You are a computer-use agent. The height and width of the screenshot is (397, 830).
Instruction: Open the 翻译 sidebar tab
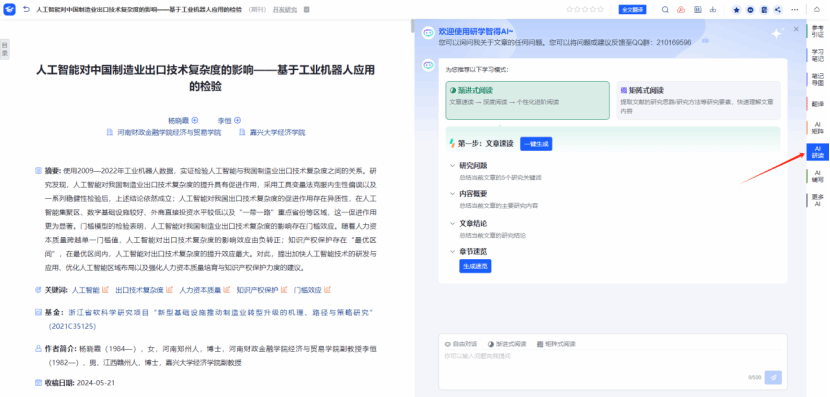coord(818,104)
